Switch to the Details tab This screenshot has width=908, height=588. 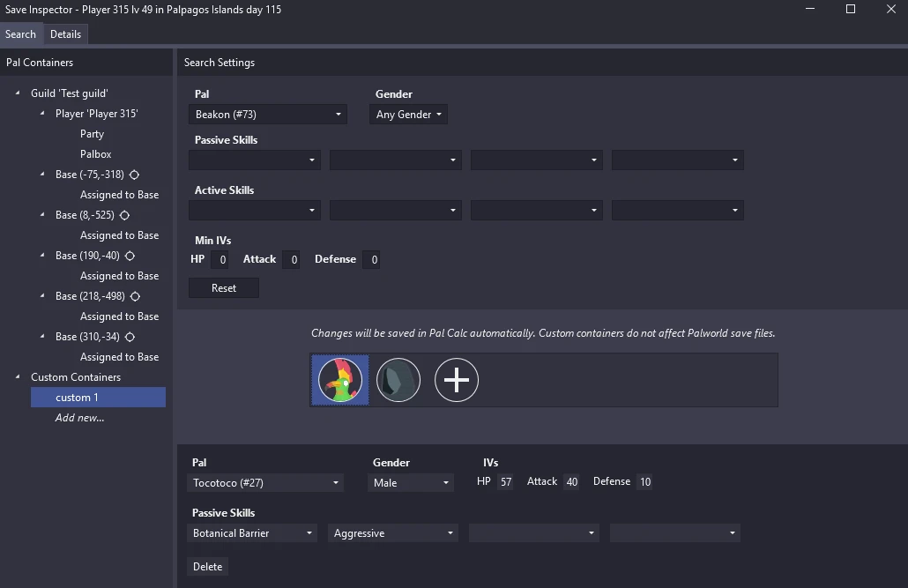pyautogui.click(x=65, y=34)
